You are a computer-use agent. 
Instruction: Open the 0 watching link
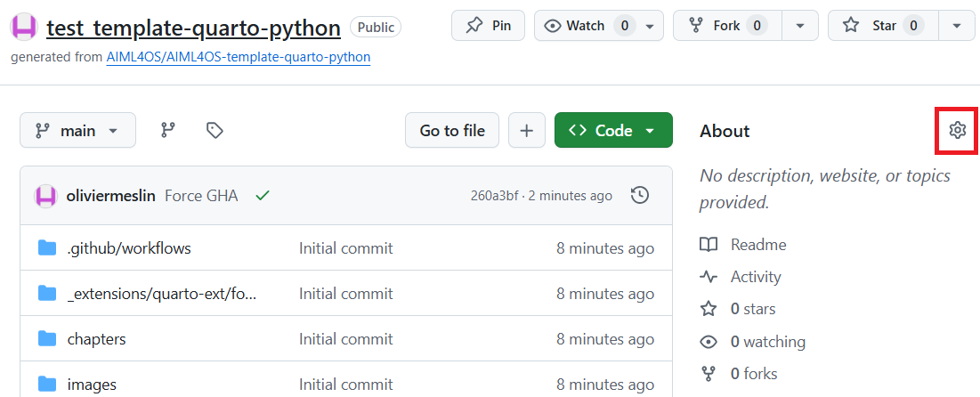tap(768, 341)
